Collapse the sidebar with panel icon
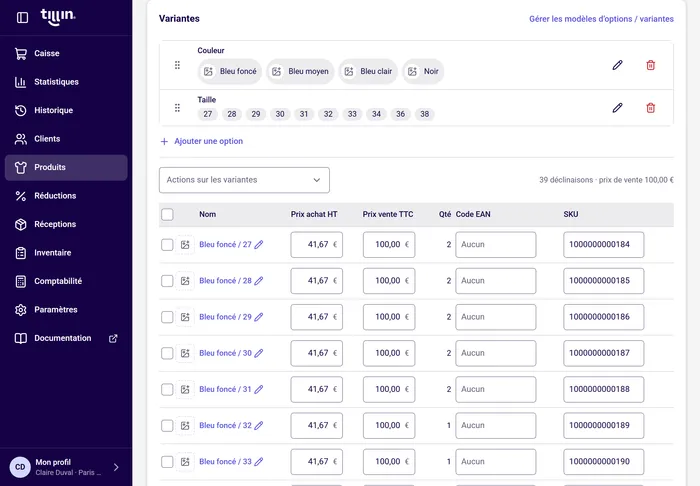 click(x=22, y=17)
